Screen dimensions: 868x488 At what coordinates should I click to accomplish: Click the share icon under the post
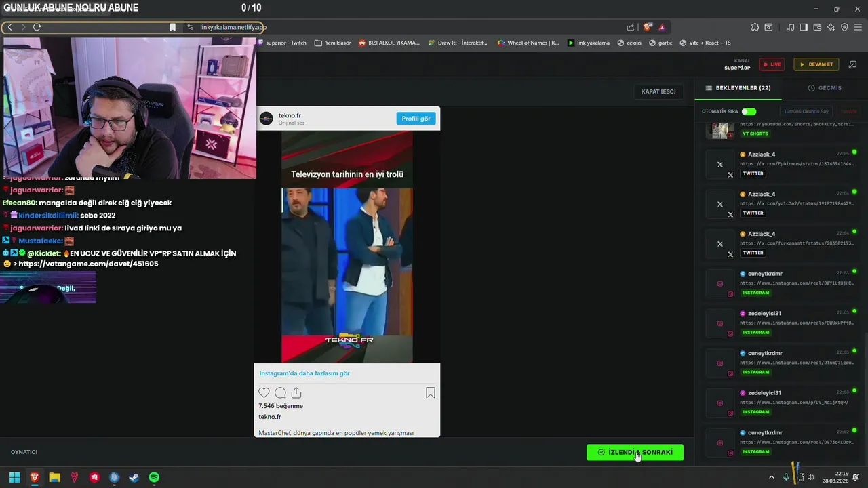296,392
